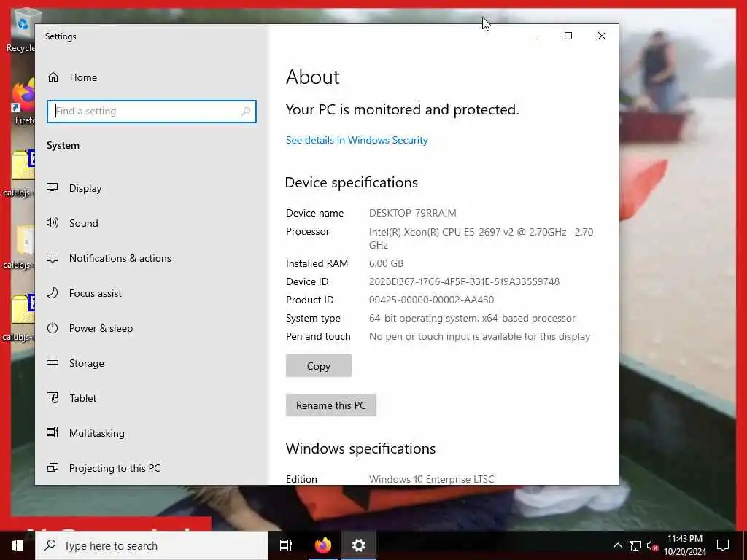Click the processor Intel Xeon text

(x=481, y=238)
